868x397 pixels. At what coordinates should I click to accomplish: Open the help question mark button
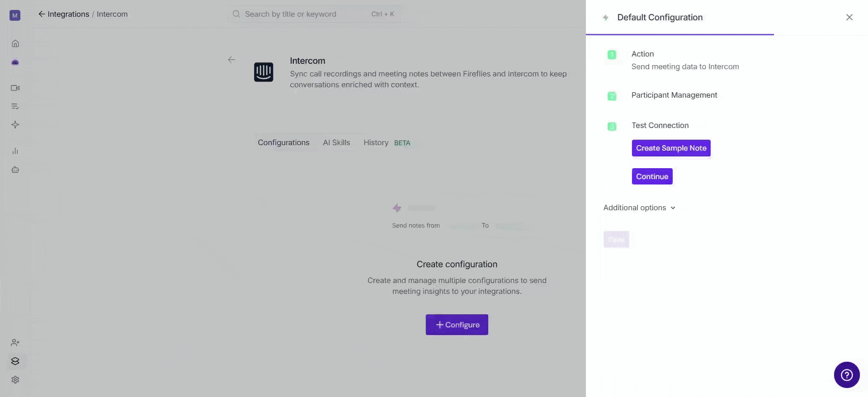847,375
